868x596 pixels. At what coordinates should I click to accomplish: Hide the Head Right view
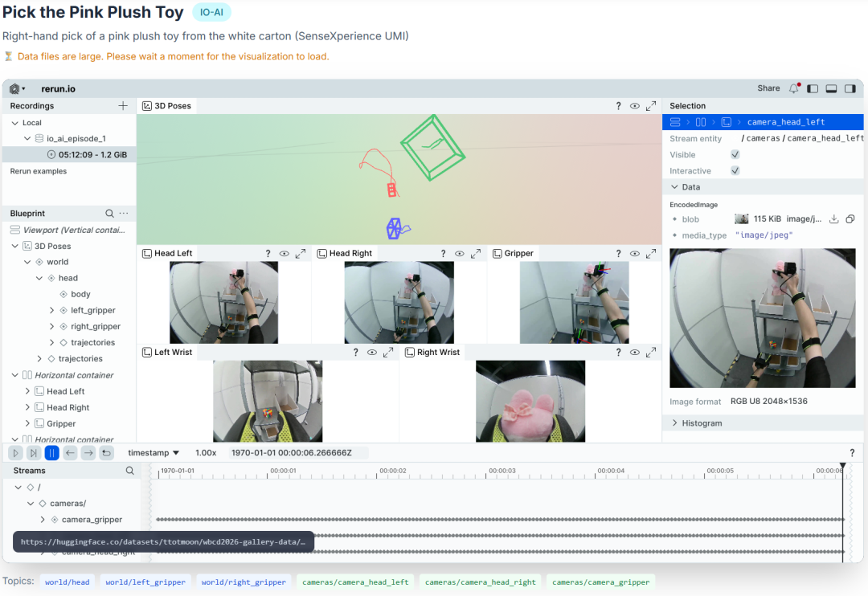[460, 254]
